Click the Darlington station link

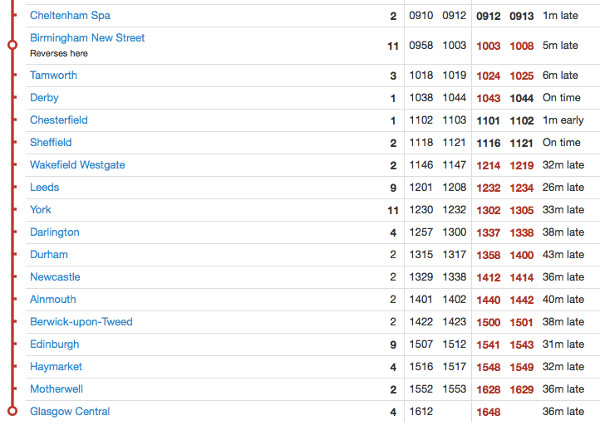[54, 232]
